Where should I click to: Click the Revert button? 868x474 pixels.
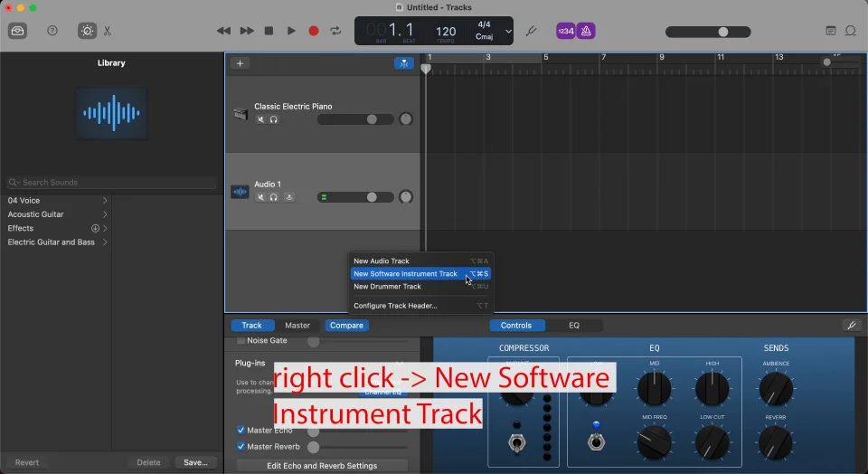26,462
